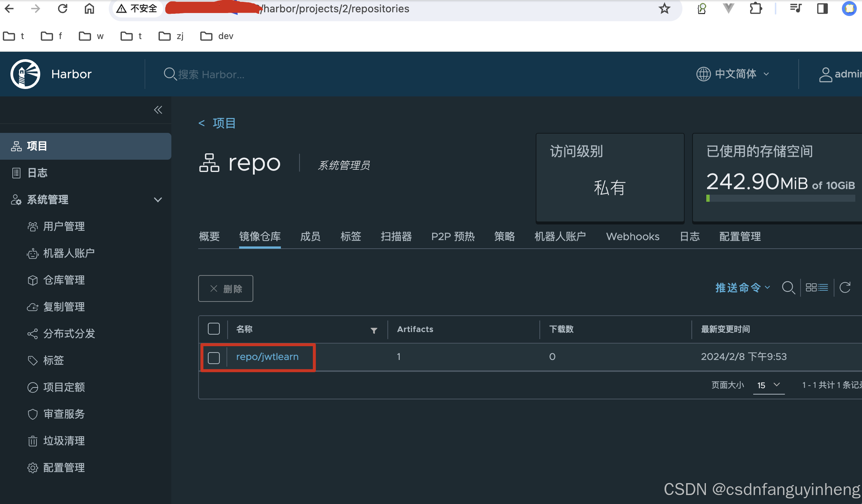This screenshot has width=862, height=504.
Task: Expand the 推送命令 dropdown
Action: coord(743,288)
